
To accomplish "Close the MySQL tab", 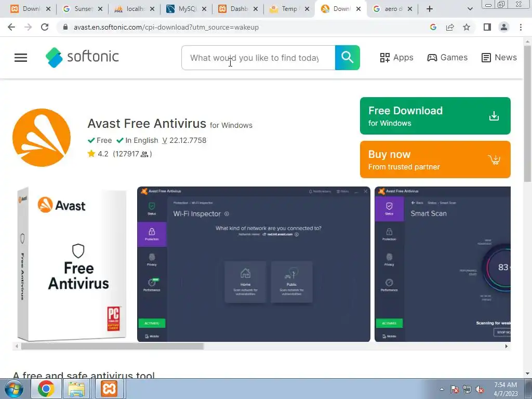I will click(204, 9).
